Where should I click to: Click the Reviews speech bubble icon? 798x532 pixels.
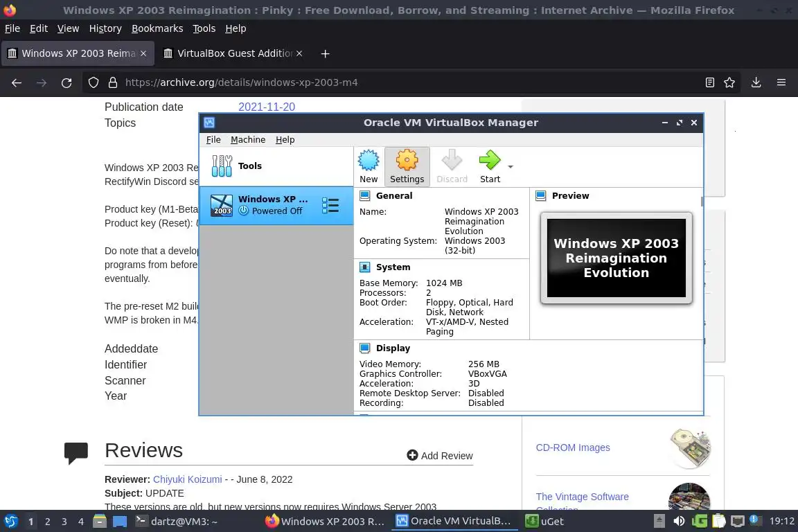point(76,452)
